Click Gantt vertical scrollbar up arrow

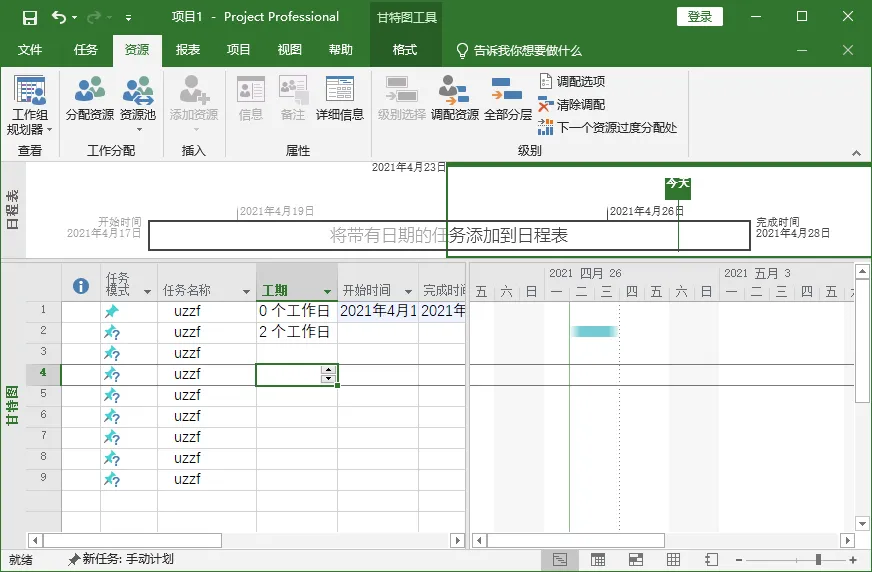click(863, 271)
